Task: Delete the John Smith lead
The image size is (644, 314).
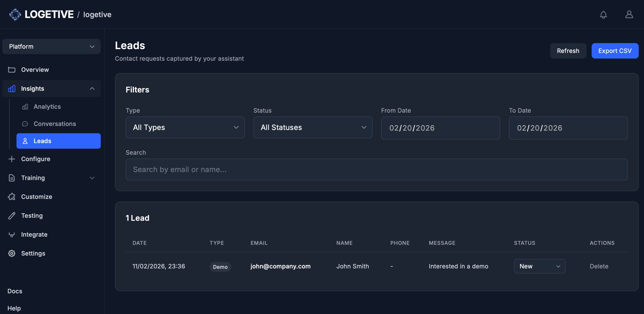Action: pos(599,266)
